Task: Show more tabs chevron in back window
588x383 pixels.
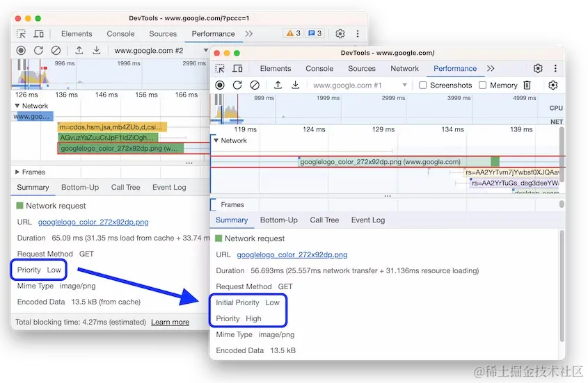Action: [x=249, y=34]
